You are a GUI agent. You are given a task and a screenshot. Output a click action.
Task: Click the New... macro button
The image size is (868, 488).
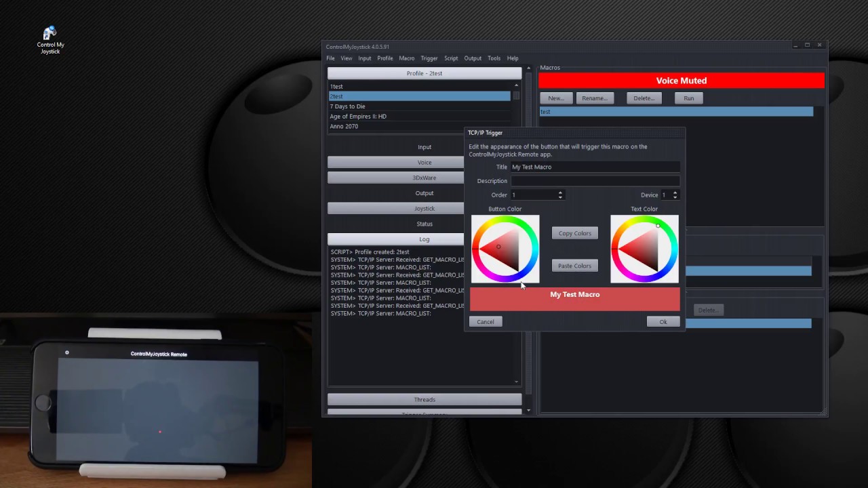pyautogui.click(x=556, y=98)
